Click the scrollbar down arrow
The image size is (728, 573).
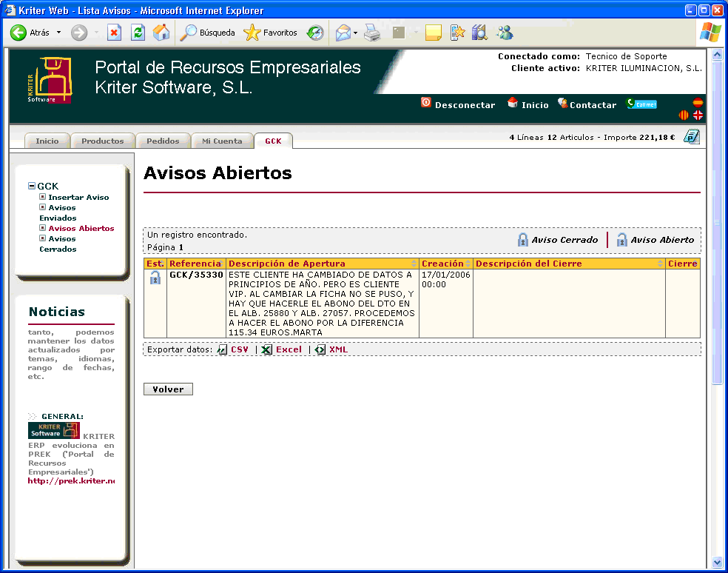pos(718,563)
